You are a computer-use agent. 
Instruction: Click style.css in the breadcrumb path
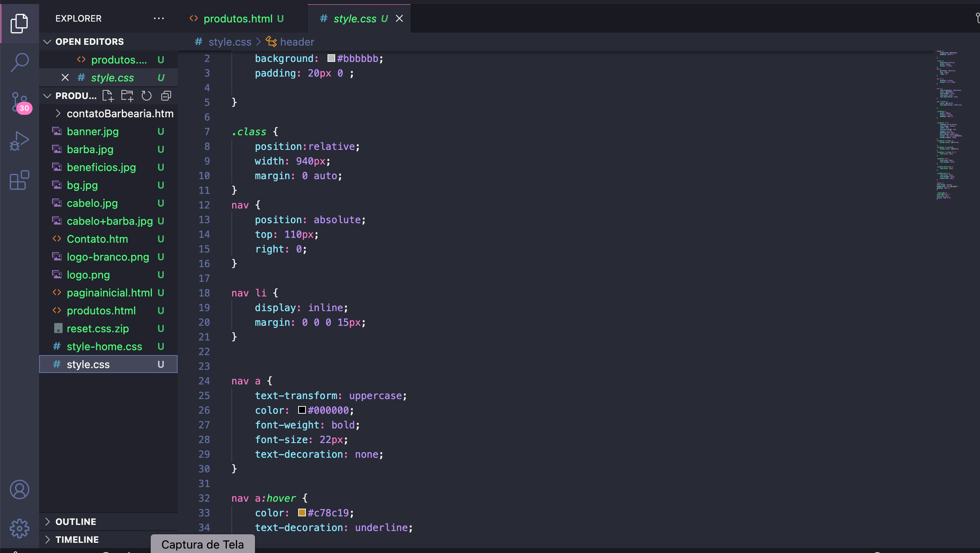(x=230, y=42)
